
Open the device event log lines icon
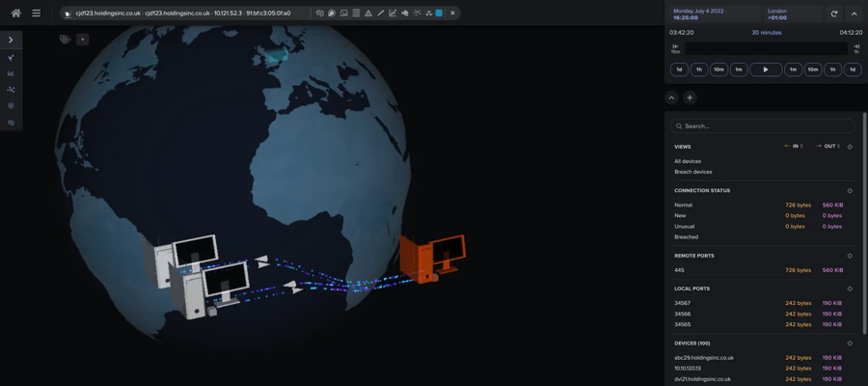click(x=356, y=13)
